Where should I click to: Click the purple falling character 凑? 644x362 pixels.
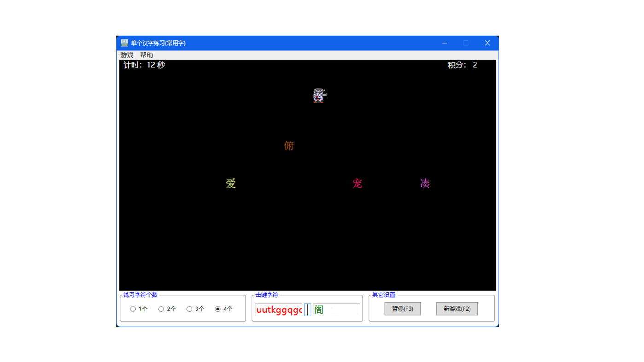tap(424, 183)
